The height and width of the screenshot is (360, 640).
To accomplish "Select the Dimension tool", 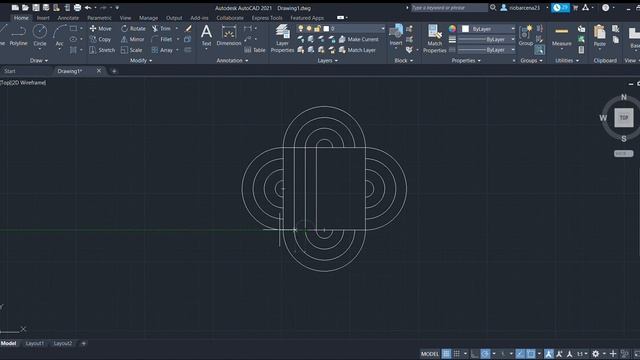I will [x=229, y=36].
